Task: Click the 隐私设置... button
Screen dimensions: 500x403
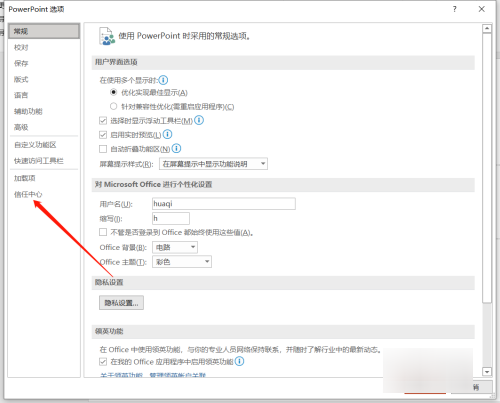Action: 121,303
